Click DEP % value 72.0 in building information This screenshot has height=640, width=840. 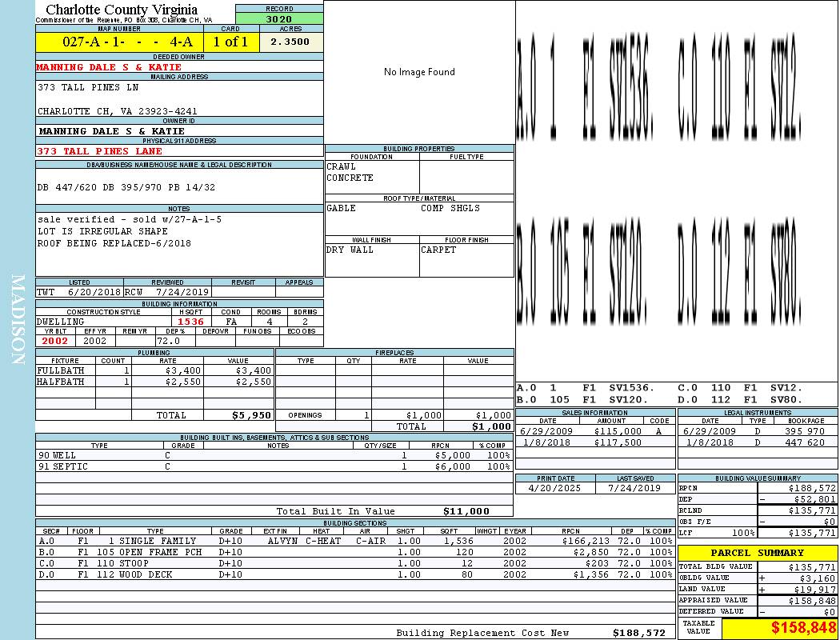(x=168, y=341)
